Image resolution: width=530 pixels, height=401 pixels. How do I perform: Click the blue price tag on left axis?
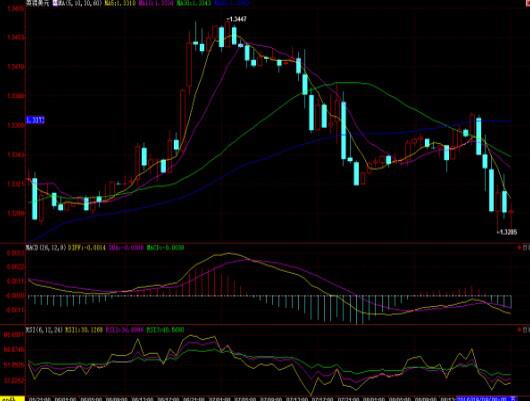pos(35,120)
